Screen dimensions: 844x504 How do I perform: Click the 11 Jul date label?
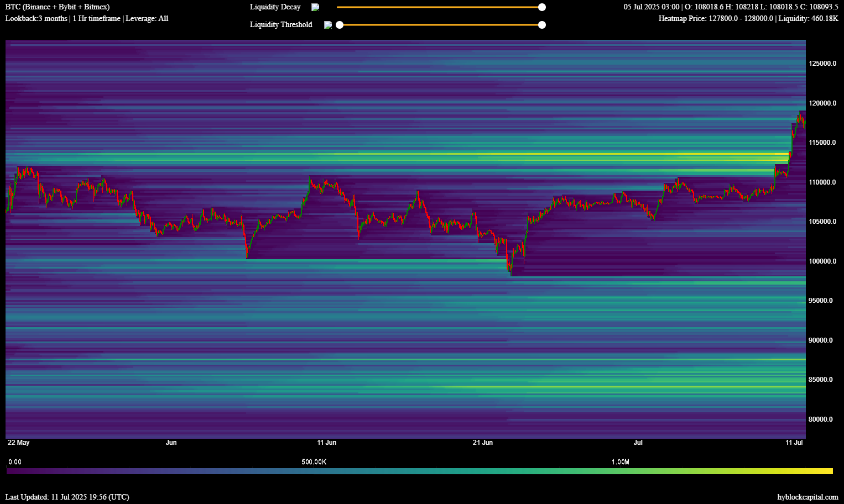click(x=794, y=443)
